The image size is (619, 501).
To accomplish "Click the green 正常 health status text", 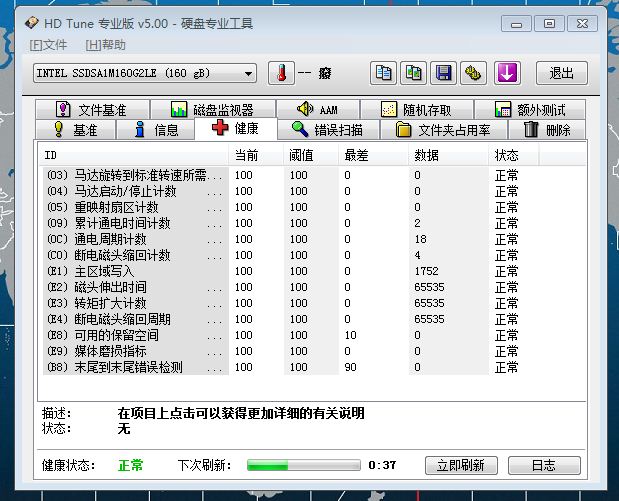I will (131, 465).
